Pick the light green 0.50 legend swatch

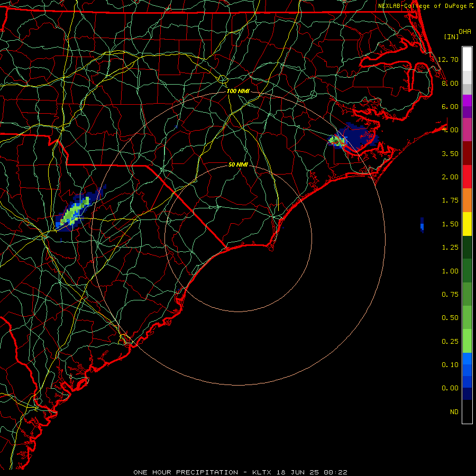coord(467,317)
